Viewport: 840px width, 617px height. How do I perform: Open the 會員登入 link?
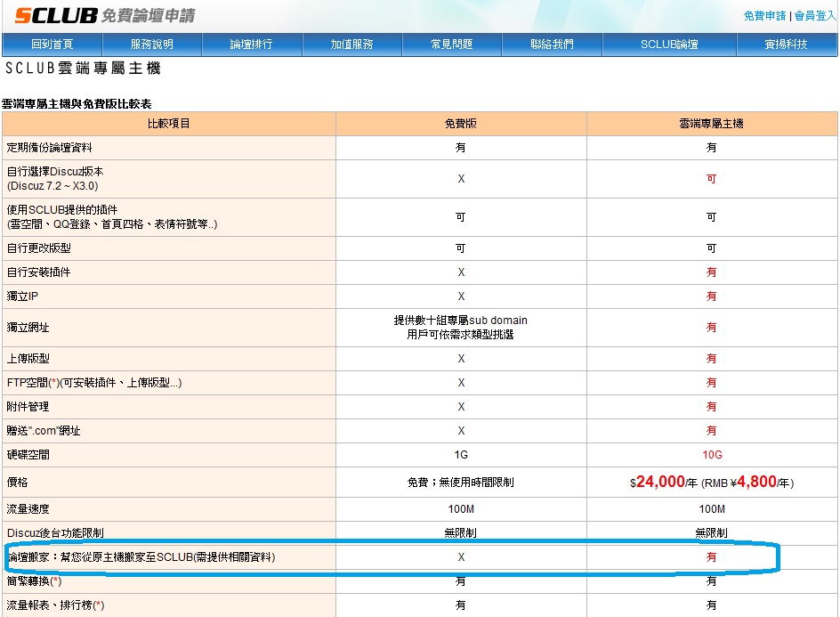815,16
